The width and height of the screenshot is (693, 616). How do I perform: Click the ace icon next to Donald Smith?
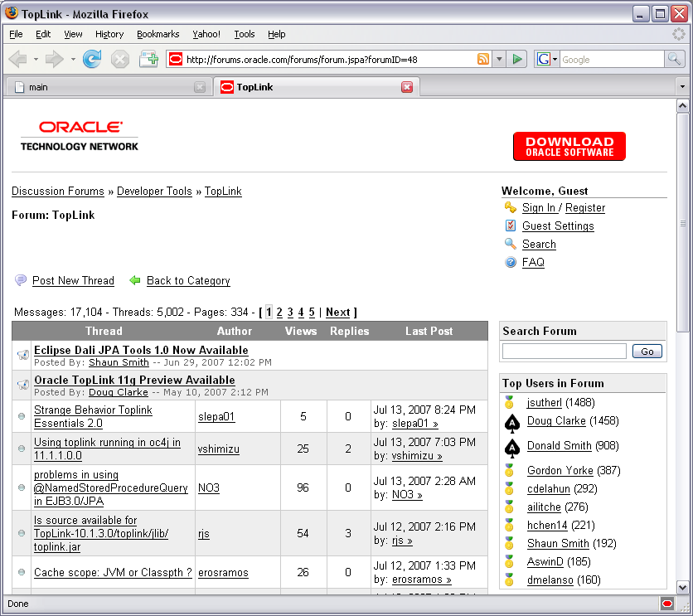click(512, 448)
